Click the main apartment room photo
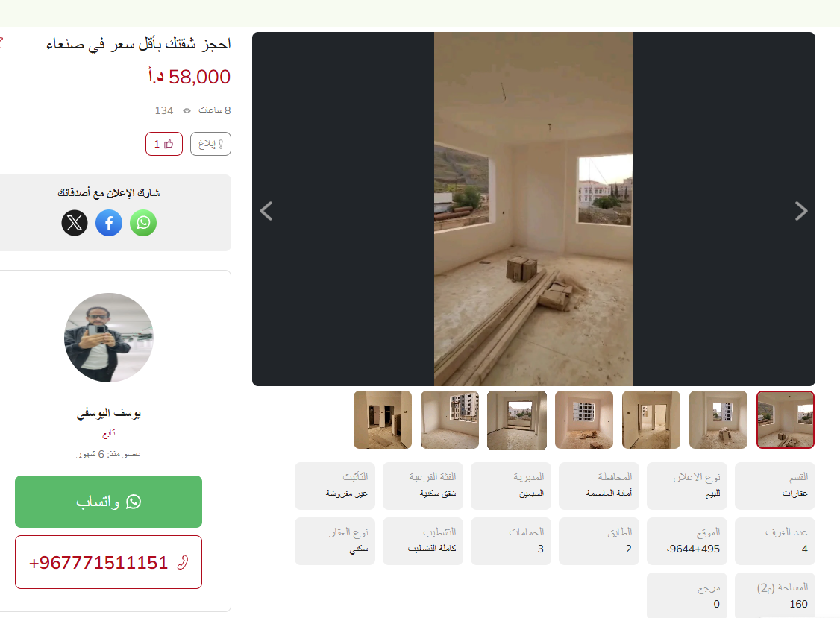This screenshot has height=618, width=840. pyautogui.click(x=533, y=209)
